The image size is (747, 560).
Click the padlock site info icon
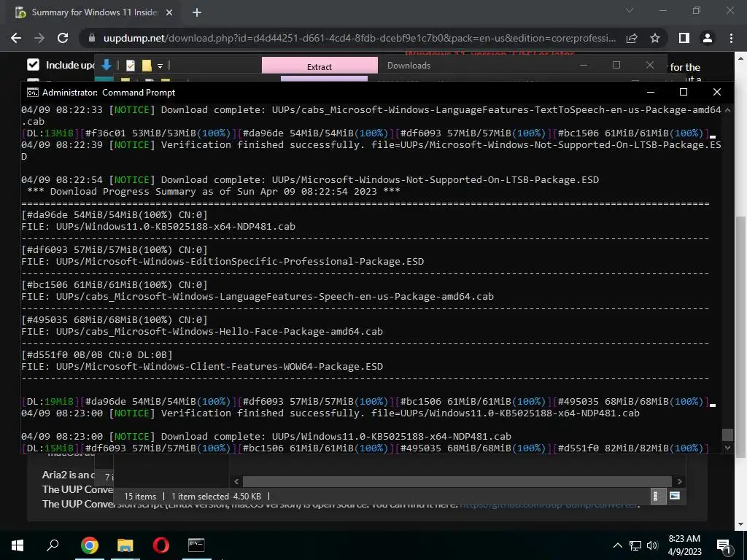click(92, 38)
